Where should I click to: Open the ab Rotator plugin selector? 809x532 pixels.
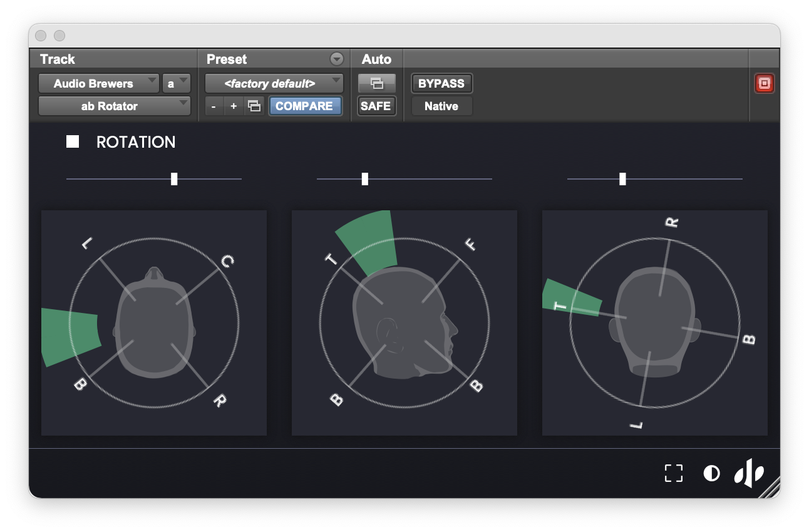click(x=114, y=106)
